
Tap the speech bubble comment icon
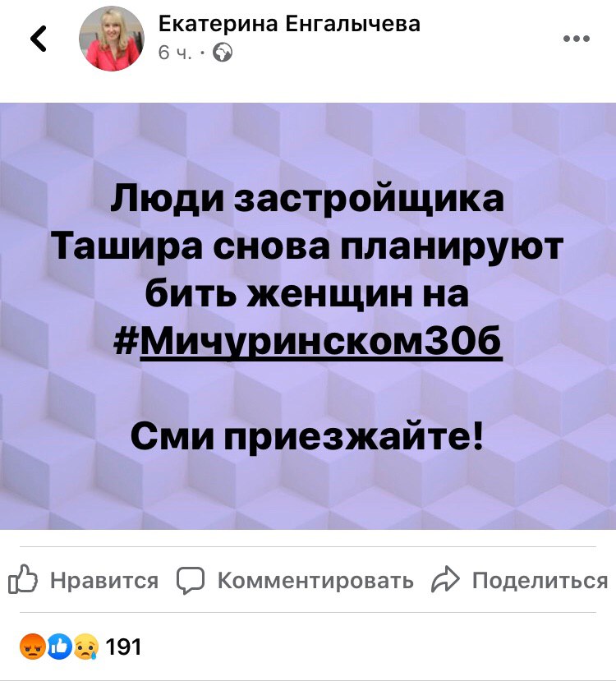[x=191, y=580]
